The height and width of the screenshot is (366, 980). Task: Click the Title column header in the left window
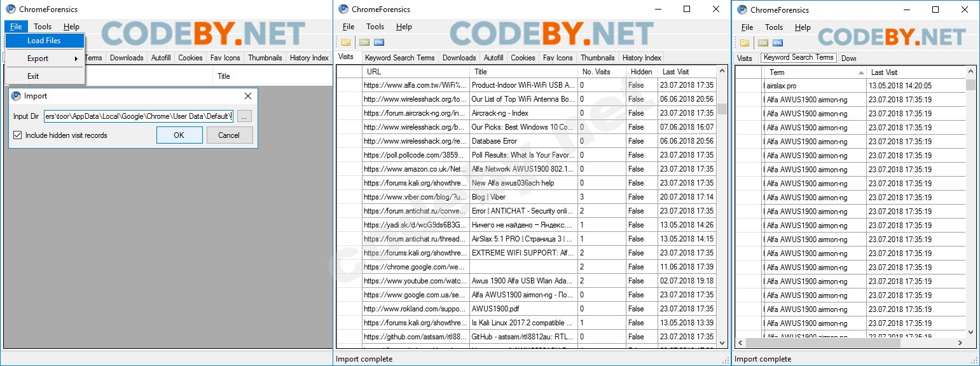[x=273, y=76]
